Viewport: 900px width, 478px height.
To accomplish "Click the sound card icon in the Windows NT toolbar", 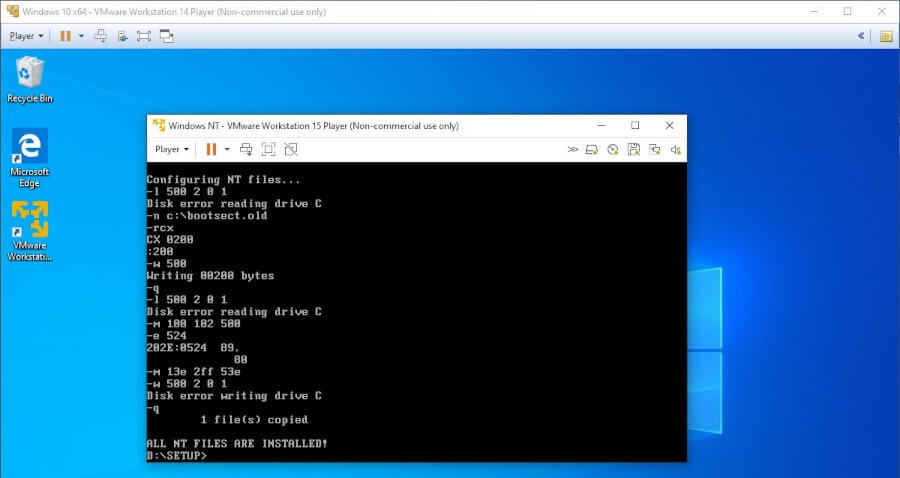I will tap(676, 150).
